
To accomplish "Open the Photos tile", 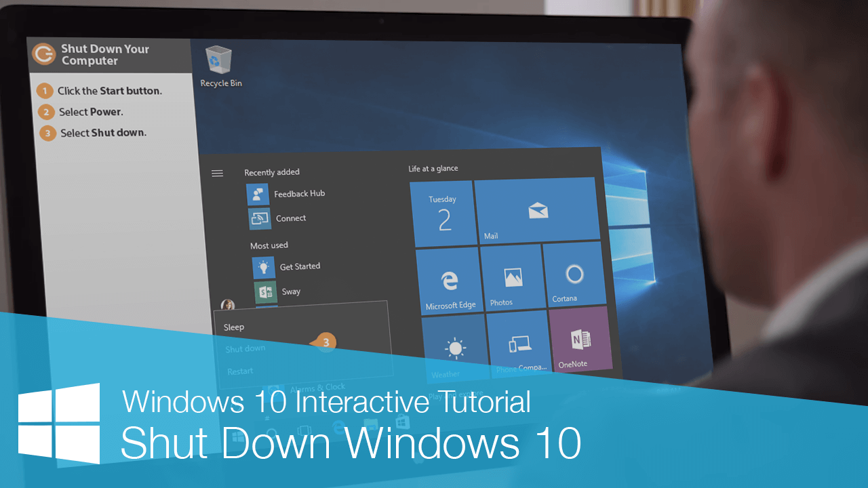I will (513, 277).
